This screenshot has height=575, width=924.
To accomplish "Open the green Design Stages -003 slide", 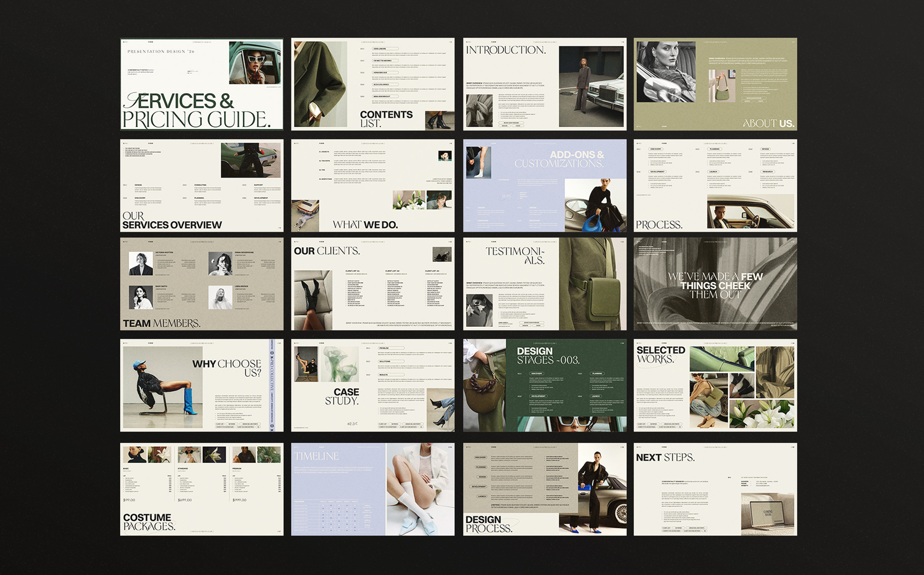I will pos(544,386).
